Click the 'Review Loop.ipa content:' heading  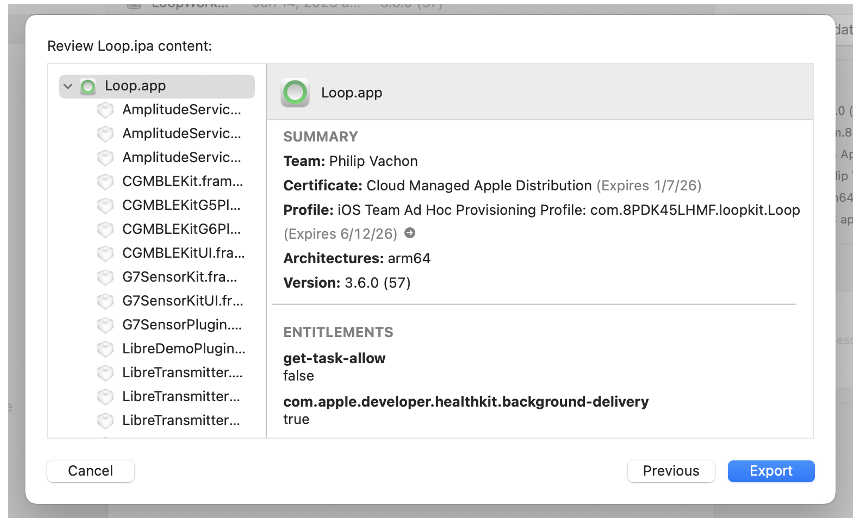pyautogui.click(x=129, y=46)
